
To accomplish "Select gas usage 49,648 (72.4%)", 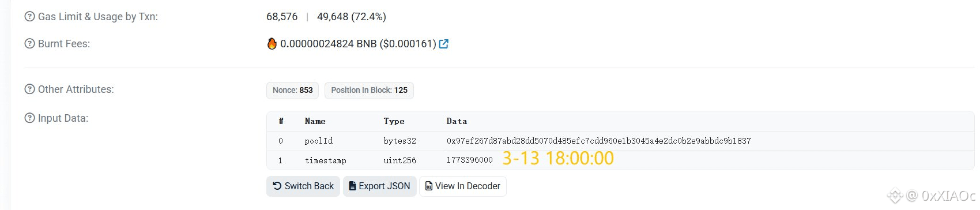I will (x=352, y=17).
